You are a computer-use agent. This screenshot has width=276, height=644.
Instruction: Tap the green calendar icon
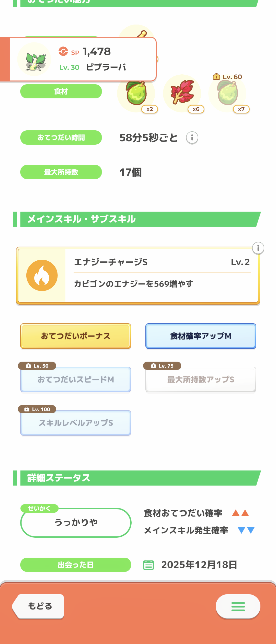148,565
